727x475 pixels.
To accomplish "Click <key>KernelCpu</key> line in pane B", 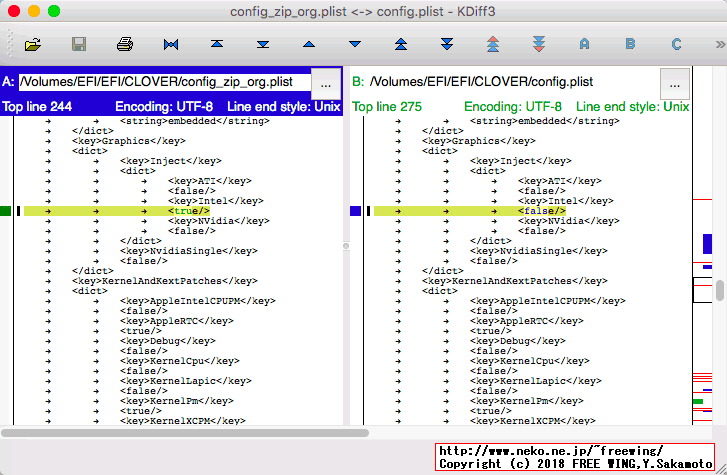I will [x=529, y=361].
